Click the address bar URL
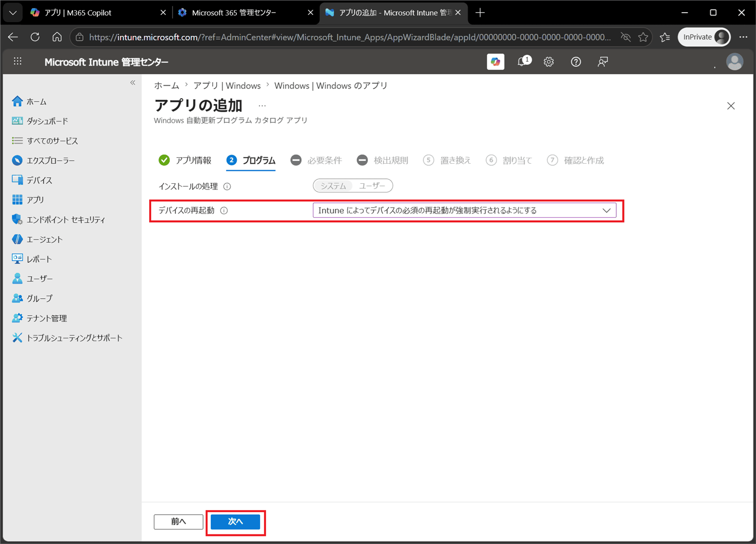This screenshot has width=756, height=544. [350, 37]
